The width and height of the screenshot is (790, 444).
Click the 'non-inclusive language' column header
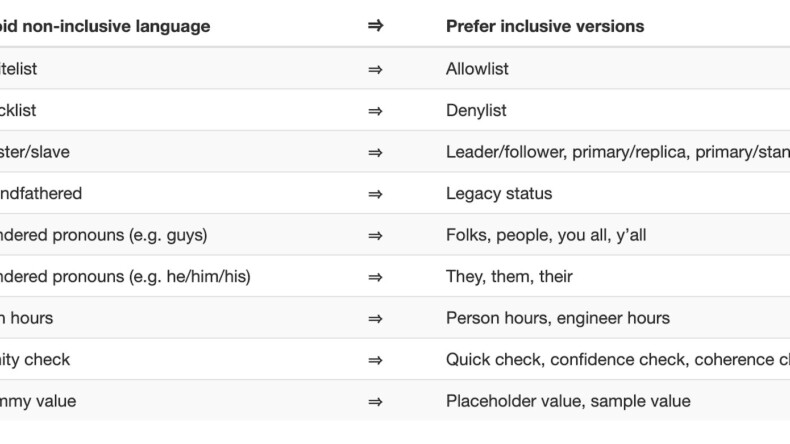[105, 26]
